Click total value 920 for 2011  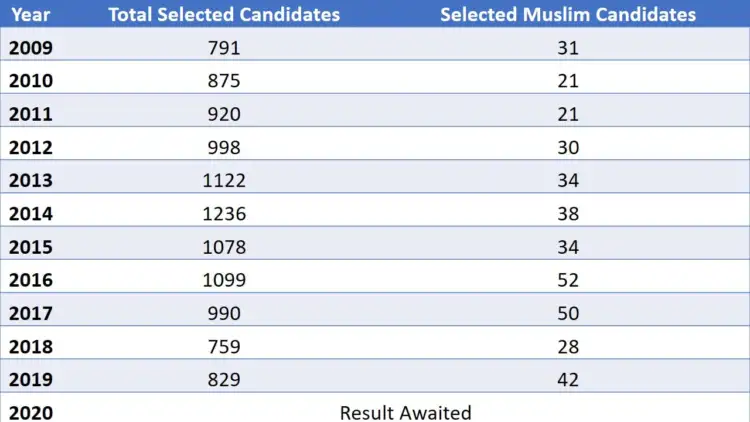[x=224, y=114]
